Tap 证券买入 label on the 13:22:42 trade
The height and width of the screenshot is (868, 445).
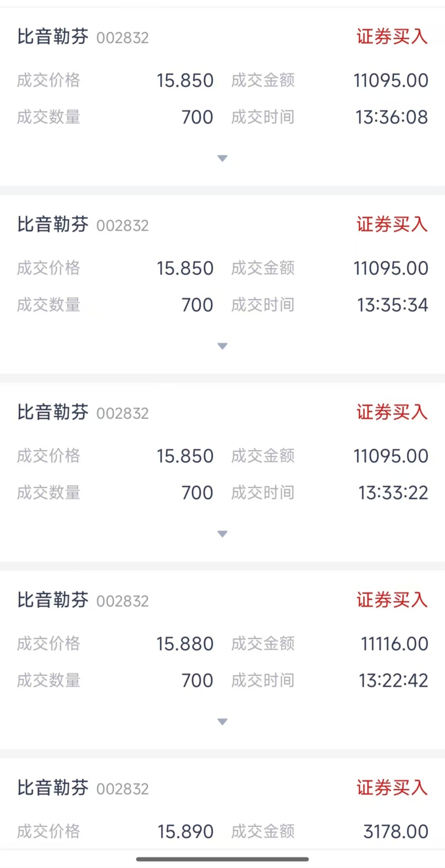[392, 600]
